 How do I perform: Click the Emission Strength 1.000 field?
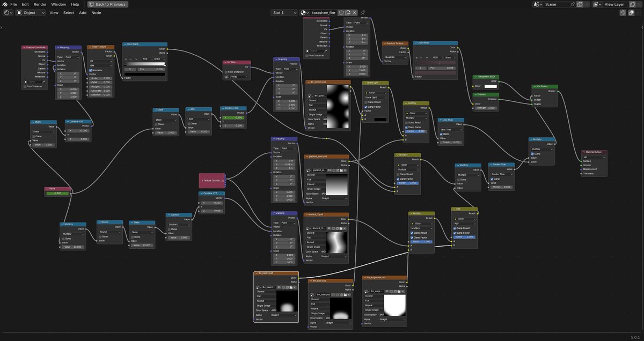coord(486,108)
